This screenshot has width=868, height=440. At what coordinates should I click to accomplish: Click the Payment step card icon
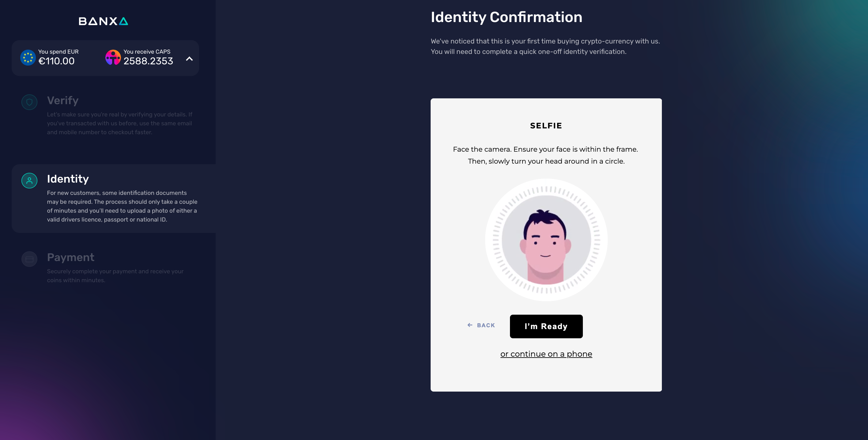pos(29,259)
